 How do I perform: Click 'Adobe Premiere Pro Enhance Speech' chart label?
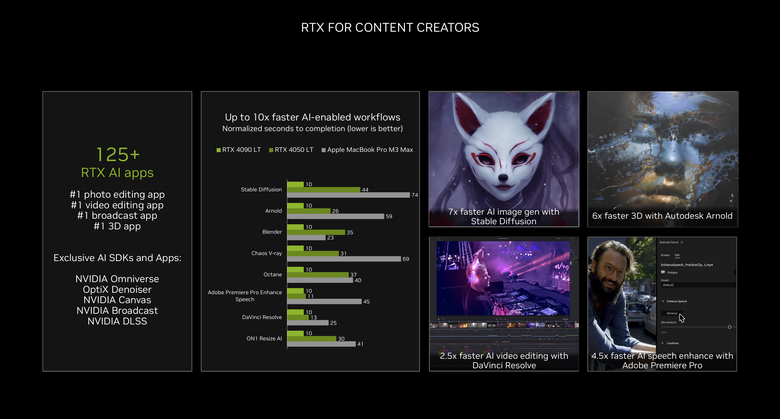pyautogui.click(x=245, y=296)
